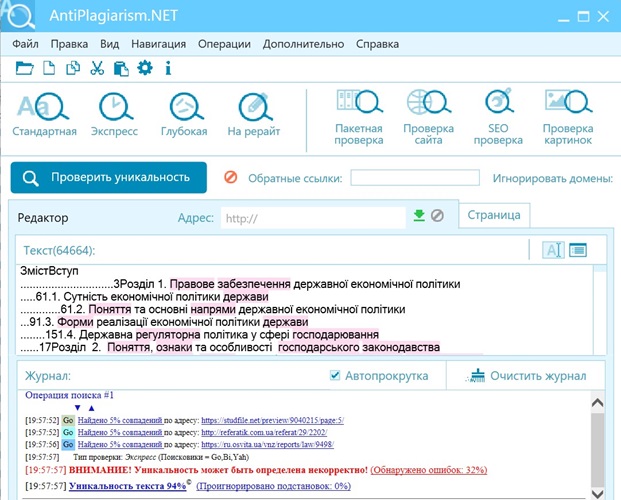Open Проверка картинок image check
This screenshot has height=500, width=621.
pos(568,118)
